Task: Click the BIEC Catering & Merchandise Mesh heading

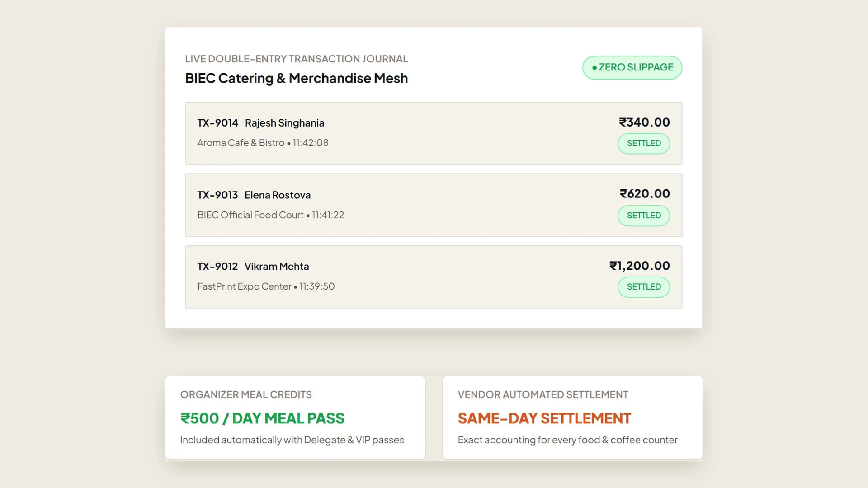Action: click(297, 78)
